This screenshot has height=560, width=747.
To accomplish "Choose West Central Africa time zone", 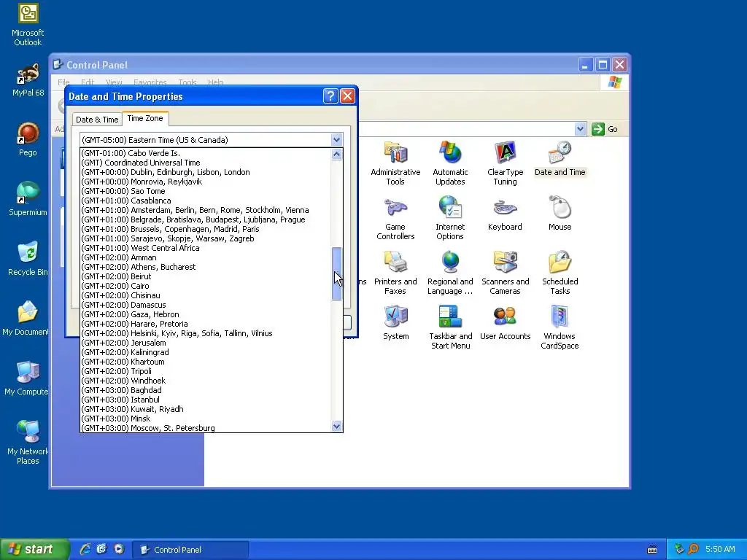I will pos(205,248).
